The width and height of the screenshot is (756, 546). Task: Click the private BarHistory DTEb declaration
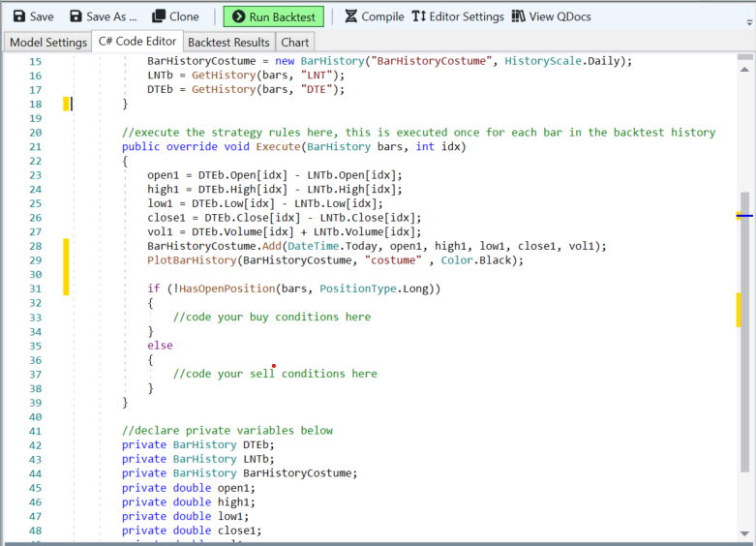(x=197, y=445)
